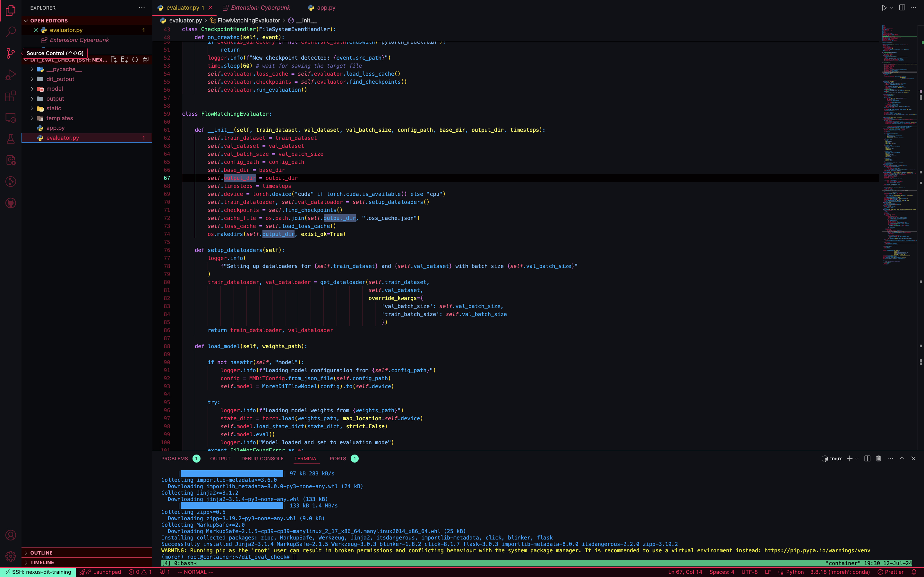Switch to the app.py editor tab

click(x=326, y=8)
